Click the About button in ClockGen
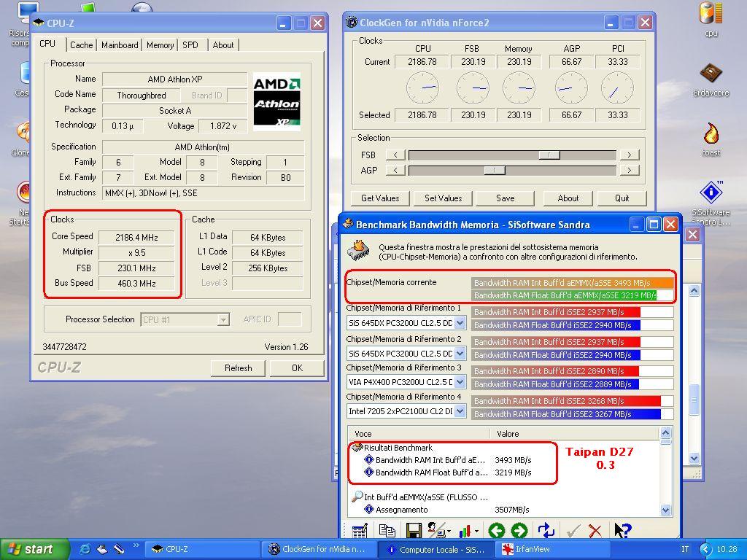This screenshot has height=560, width=747. pos(568,198)
